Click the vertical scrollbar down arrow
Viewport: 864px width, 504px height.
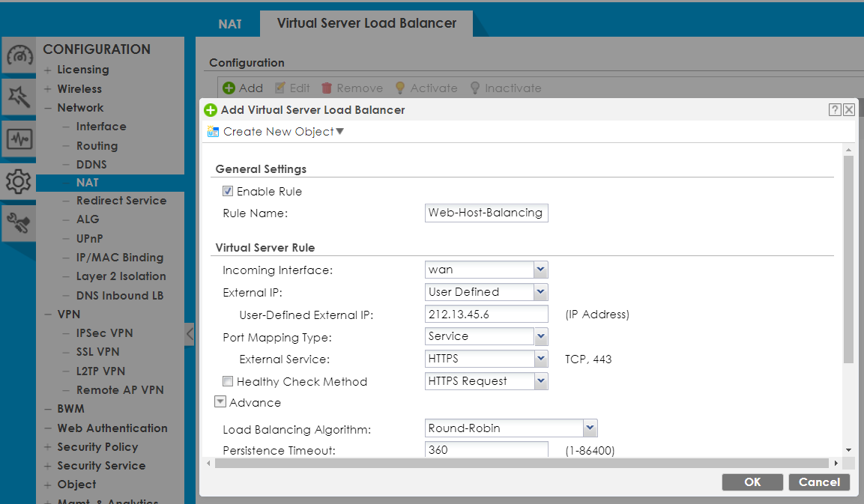pyautogui.click(x=848, y=450)
